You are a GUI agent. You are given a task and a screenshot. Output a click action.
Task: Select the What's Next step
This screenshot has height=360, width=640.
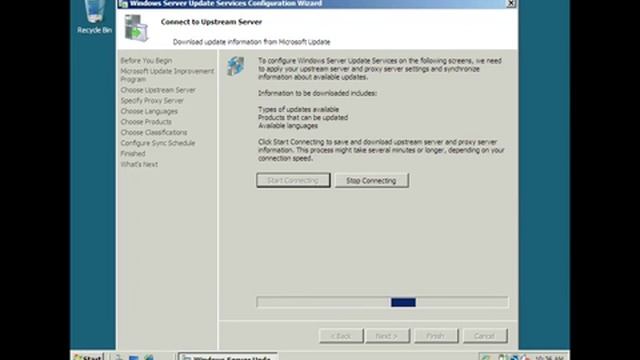point(139,164)
